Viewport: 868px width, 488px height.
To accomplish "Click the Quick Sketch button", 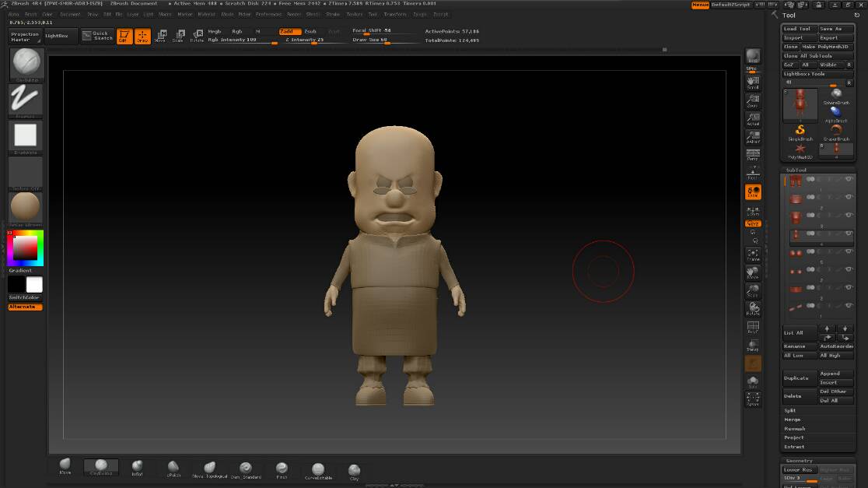I will 96,36.
